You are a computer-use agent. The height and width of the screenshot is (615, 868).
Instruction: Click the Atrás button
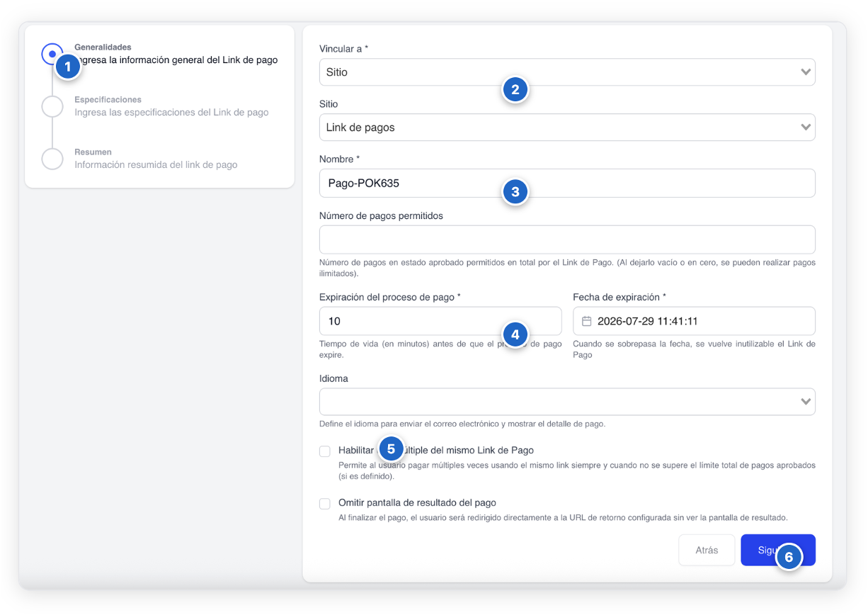tap(707, 550)
